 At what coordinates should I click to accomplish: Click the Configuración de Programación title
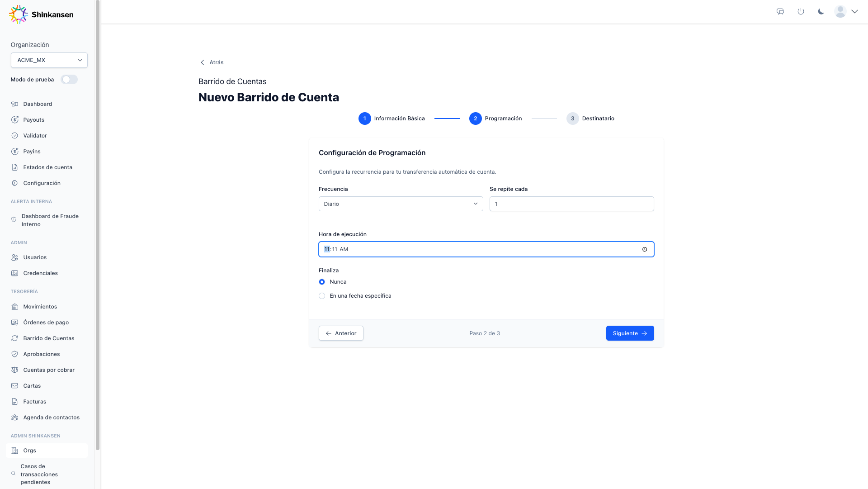coord(372,153)
